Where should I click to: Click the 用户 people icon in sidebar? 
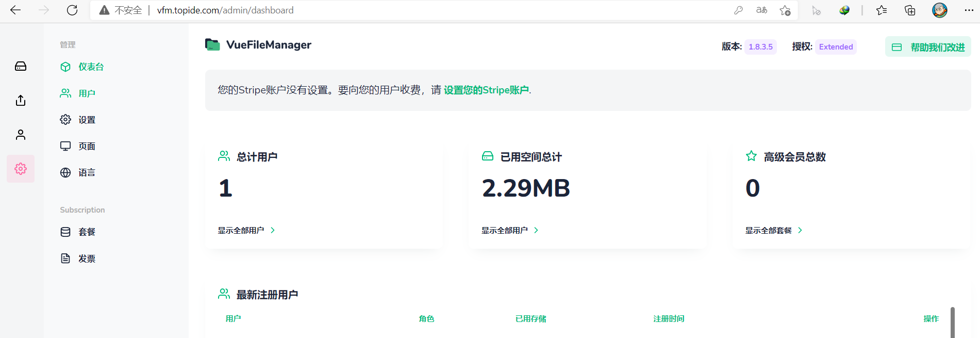click(65, 93)
